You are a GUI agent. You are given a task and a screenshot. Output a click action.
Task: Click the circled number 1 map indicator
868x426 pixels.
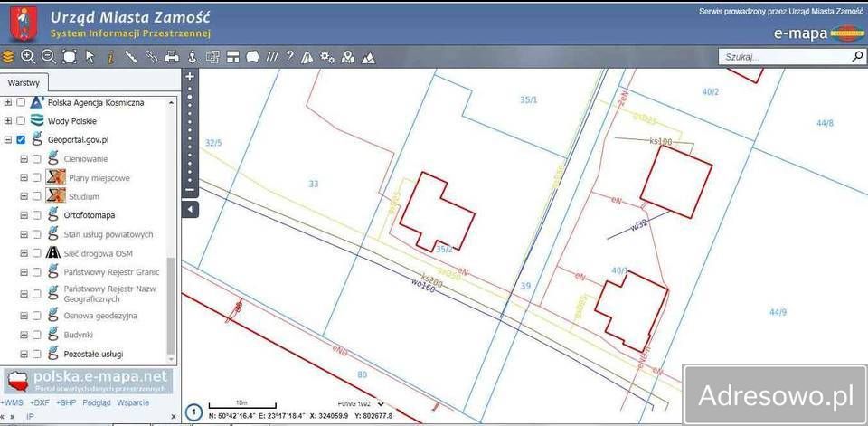(193, 412)
